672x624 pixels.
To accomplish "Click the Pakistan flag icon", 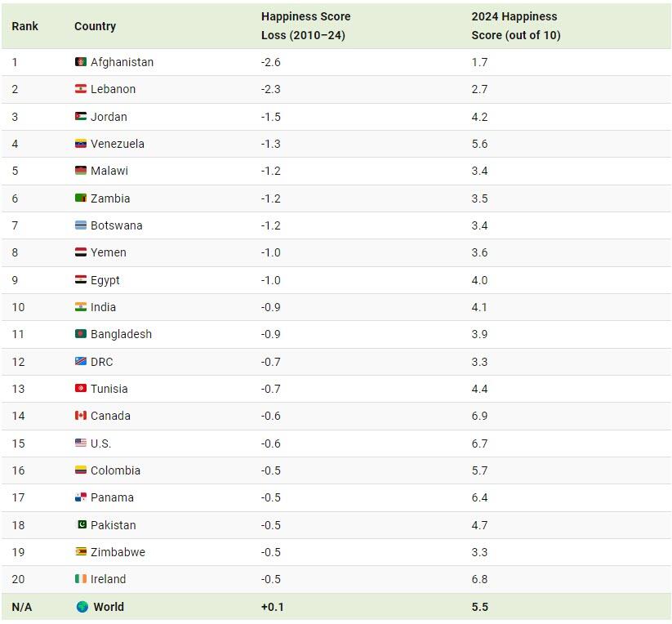I will point(80,525).
